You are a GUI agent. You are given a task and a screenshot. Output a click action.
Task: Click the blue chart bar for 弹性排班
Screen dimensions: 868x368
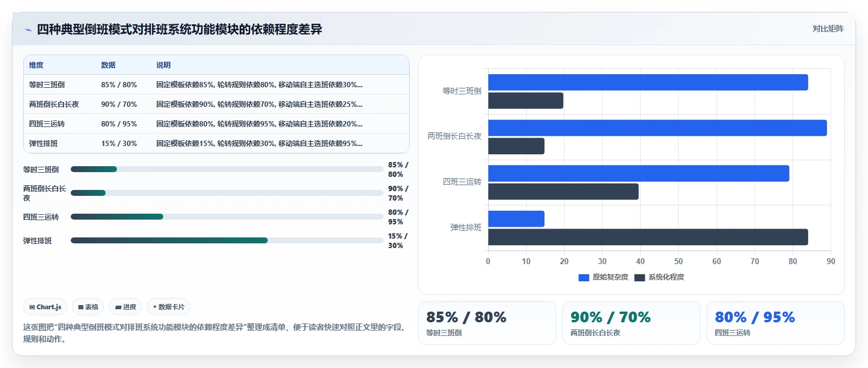coord(516,218)
